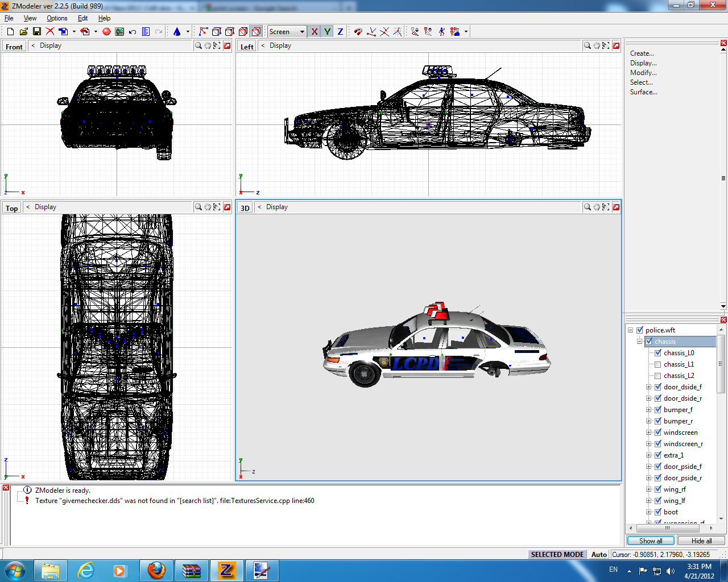Toggle the Z axis constraint button
Screen dimensions: 728x582
point(340,32)
